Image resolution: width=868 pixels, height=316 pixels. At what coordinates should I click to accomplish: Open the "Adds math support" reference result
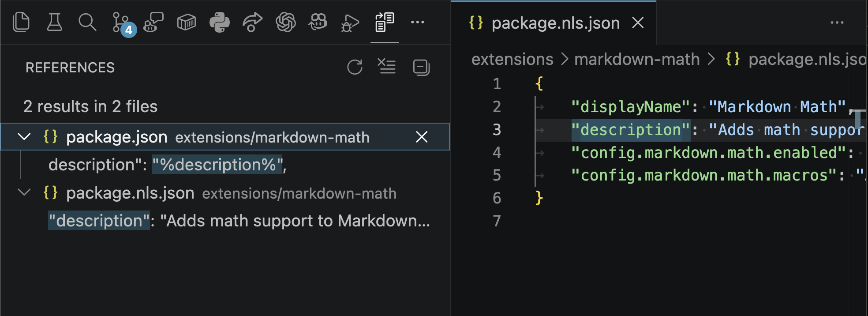pos(225,221)
